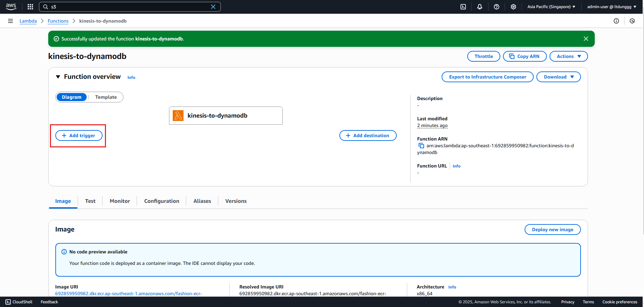This screenshot has width=644, height=307.
Task: Open the Actions dropdown
Action: pos(569,56)
